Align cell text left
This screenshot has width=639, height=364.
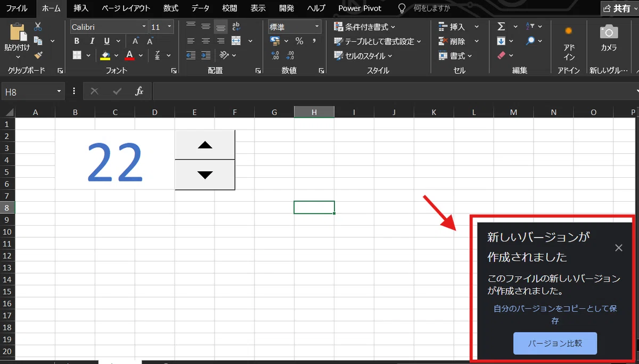coord(191,41)
